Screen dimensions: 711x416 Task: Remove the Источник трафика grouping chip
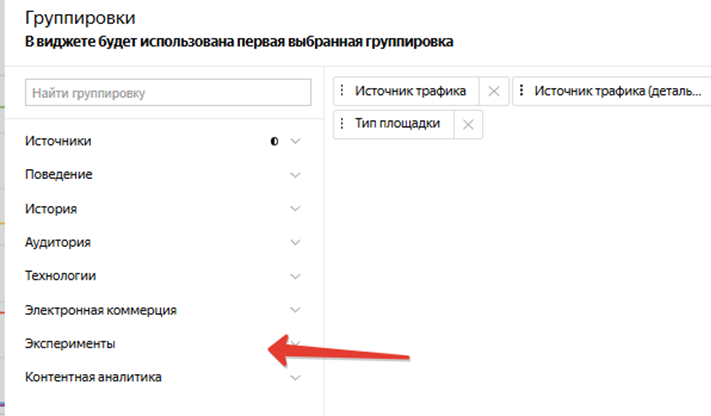click(492, 92)
